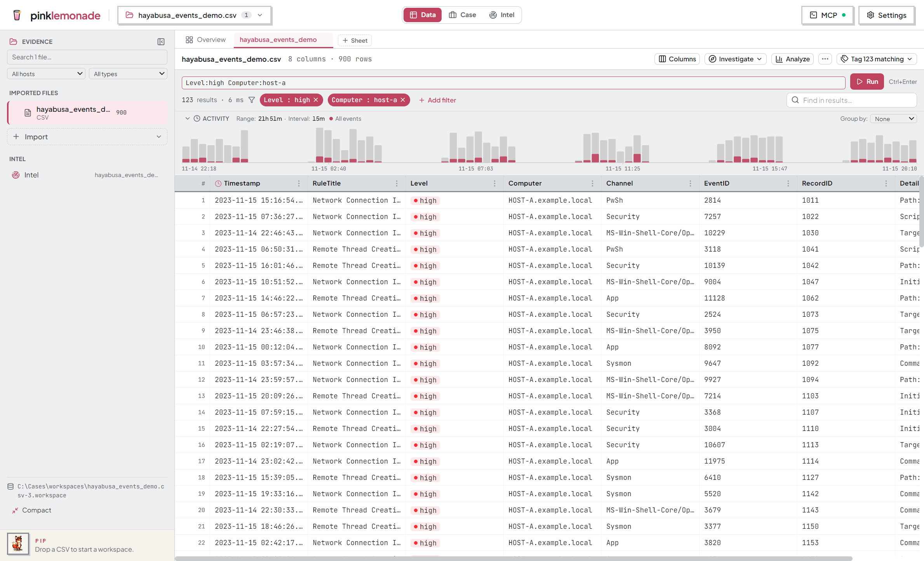The height and width of the screenshot is (561, 924).
Task: Open Settings
Action: 887,15
